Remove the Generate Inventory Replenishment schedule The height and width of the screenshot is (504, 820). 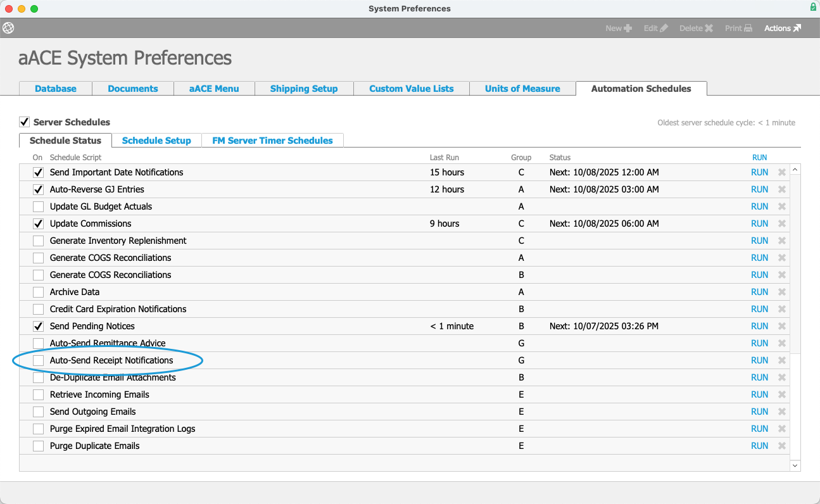(x=782, y=241)
